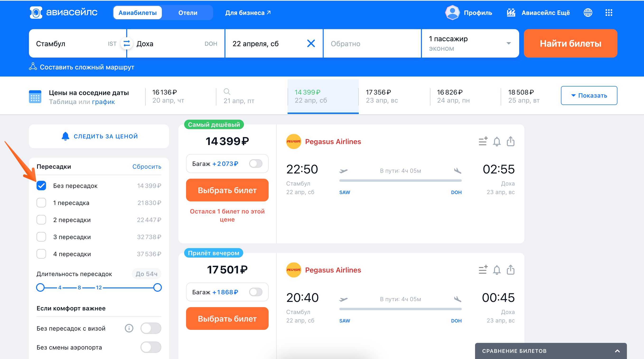This screenshot has height=359, width=644.
Task: Clear the 22 апреля departure date
Action: (x=311, y=43)
